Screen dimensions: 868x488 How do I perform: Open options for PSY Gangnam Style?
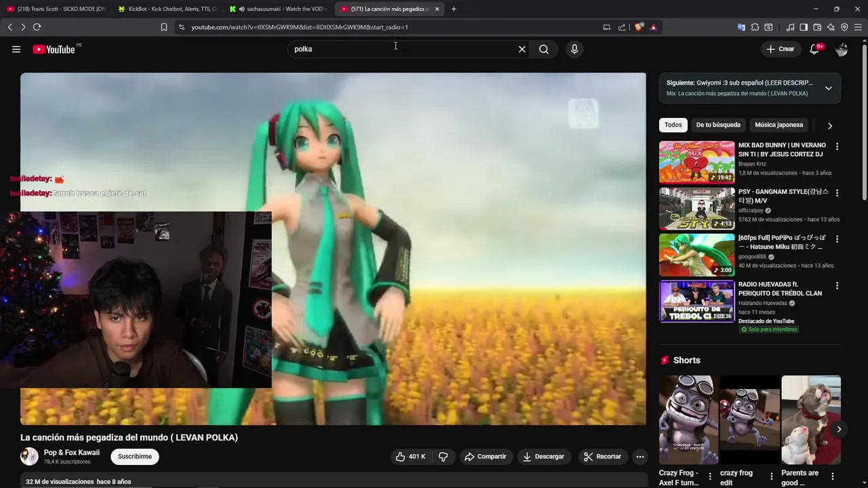coord(837,192)
